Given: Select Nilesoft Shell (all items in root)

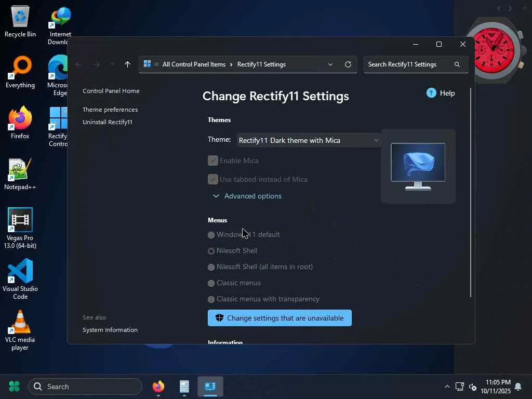Looking at the screenshot, I should 211,267.
